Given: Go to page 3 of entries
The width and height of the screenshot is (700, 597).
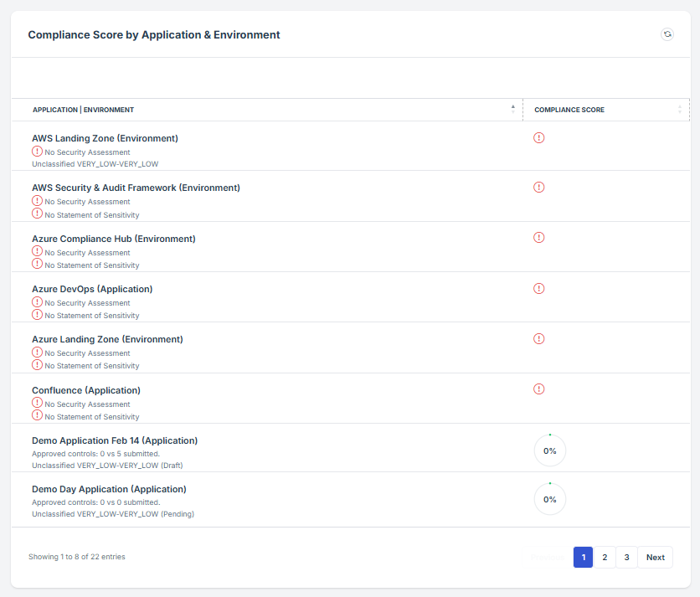Looking at the screenshot, I should 626,558.
